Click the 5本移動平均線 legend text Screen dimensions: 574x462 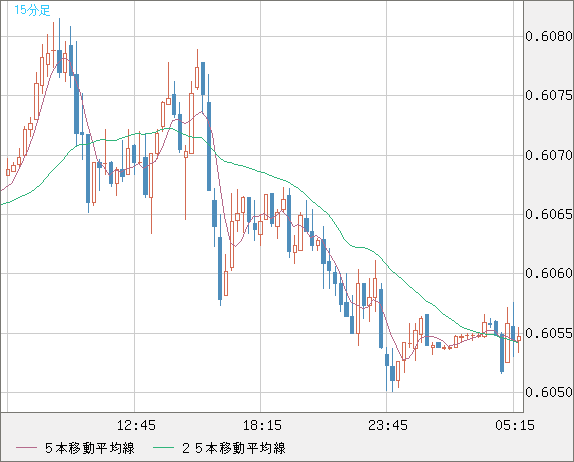90,448
